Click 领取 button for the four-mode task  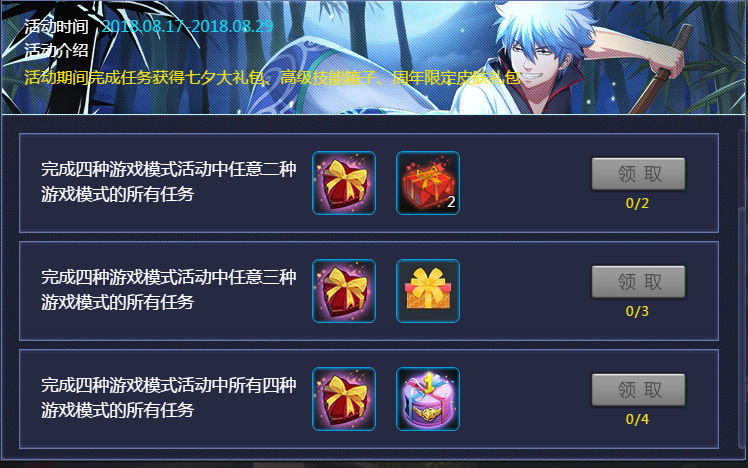point(638,390)
